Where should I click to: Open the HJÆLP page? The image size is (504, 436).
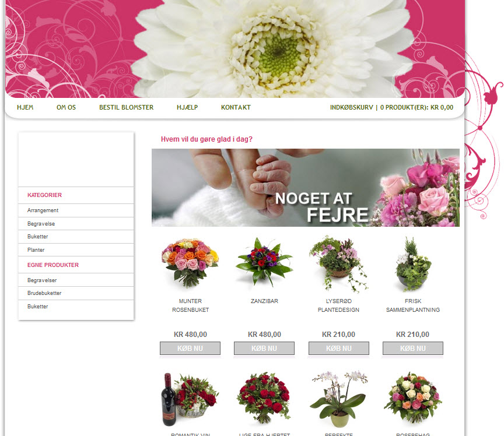187,107
